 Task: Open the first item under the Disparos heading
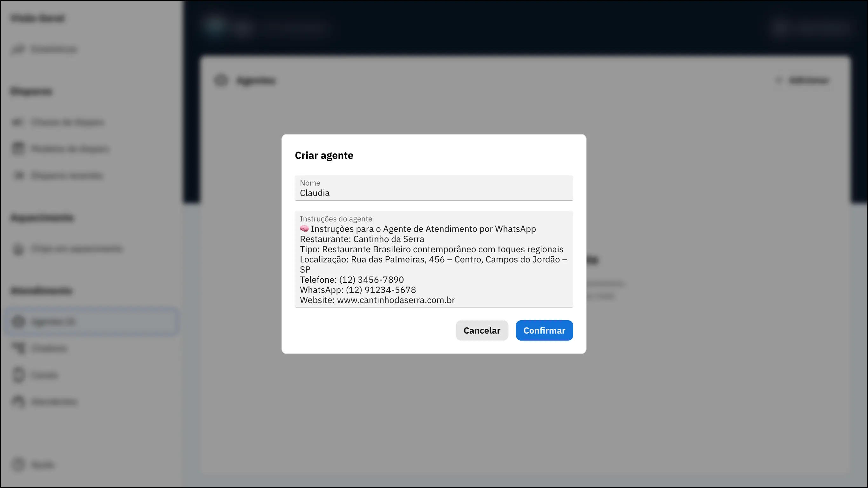click(67, 122)
